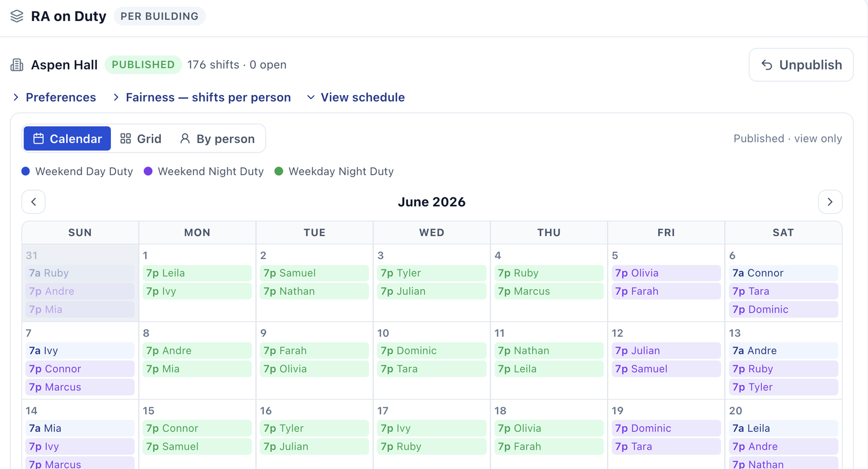Go to previous month with left chevron
868x469 pixels.
coord(34,202)
